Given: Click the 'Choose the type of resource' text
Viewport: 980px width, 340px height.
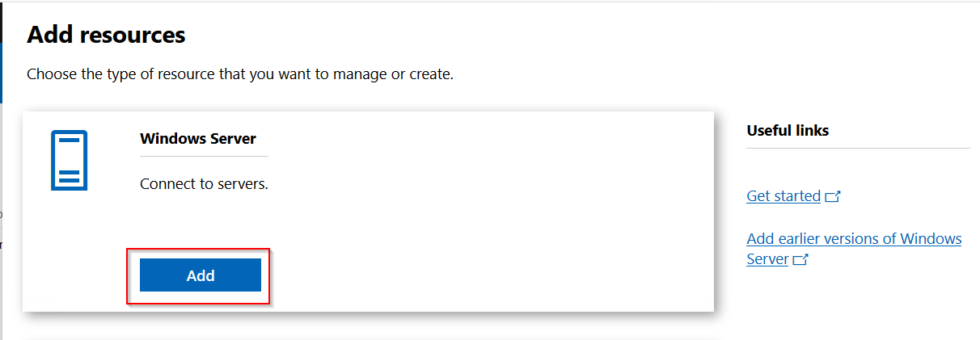Looking at the screenshot, I should (240, 74).
